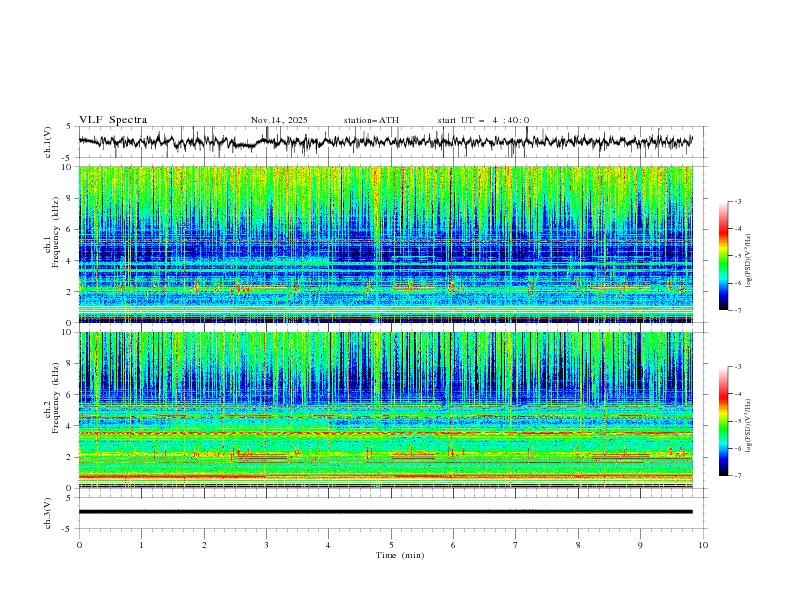Image resolution: width=792 pixels, height=612 pixels.
Task: Click the ch.2 spectrogram color scale bar
Action: 723,421
